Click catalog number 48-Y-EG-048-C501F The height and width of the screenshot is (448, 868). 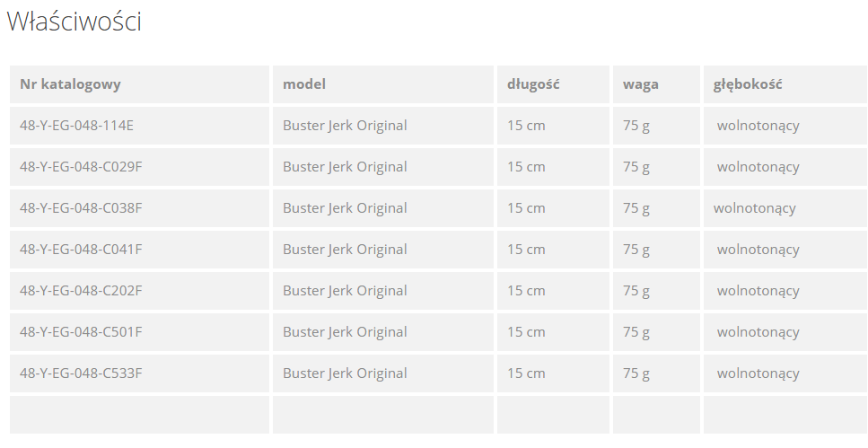81,331
